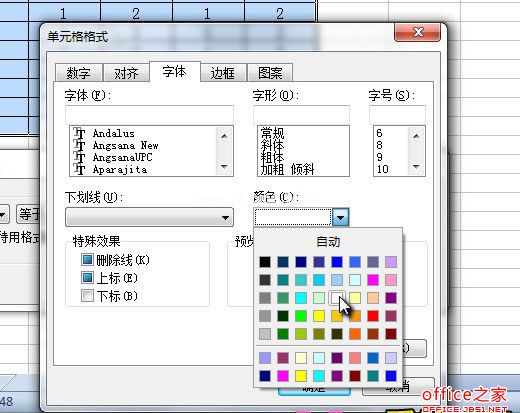Choose 自动 automatic color

[x=328, y=242]
